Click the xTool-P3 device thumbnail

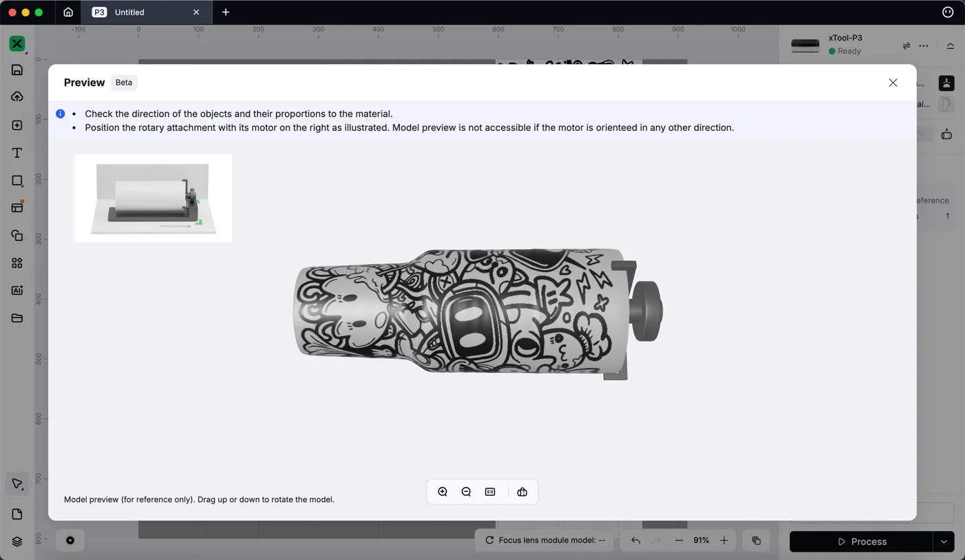point(805,45)
